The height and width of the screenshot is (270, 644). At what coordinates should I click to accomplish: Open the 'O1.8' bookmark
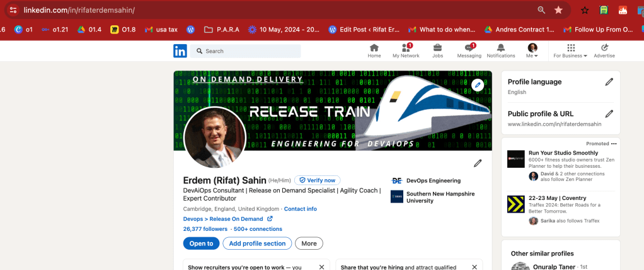[123, 30]
